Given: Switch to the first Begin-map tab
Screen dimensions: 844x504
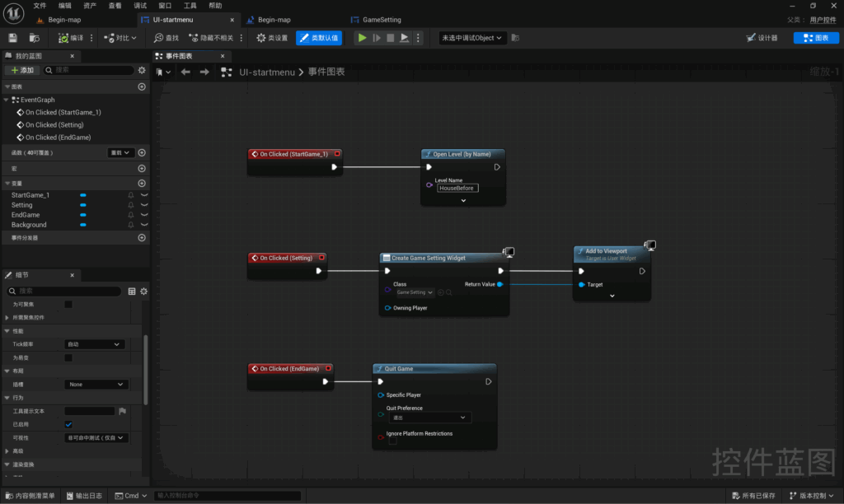Looking at the screenshot, I should (64, 20).
